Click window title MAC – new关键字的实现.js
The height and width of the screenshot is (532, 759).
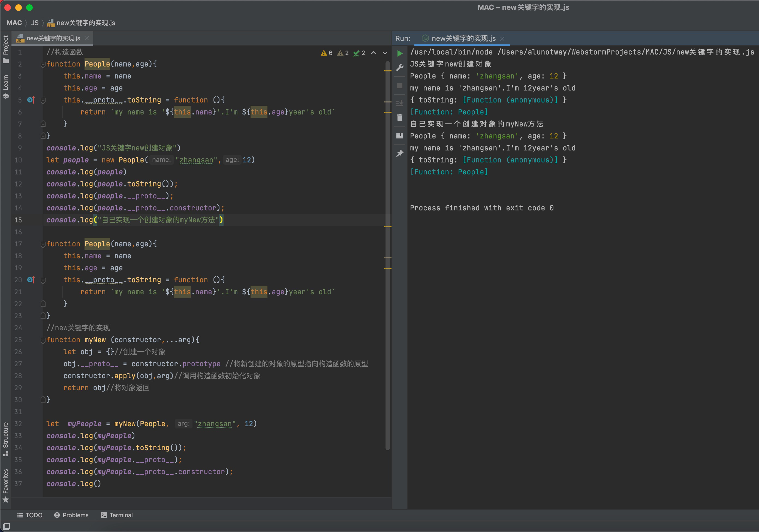coord(523,7)
